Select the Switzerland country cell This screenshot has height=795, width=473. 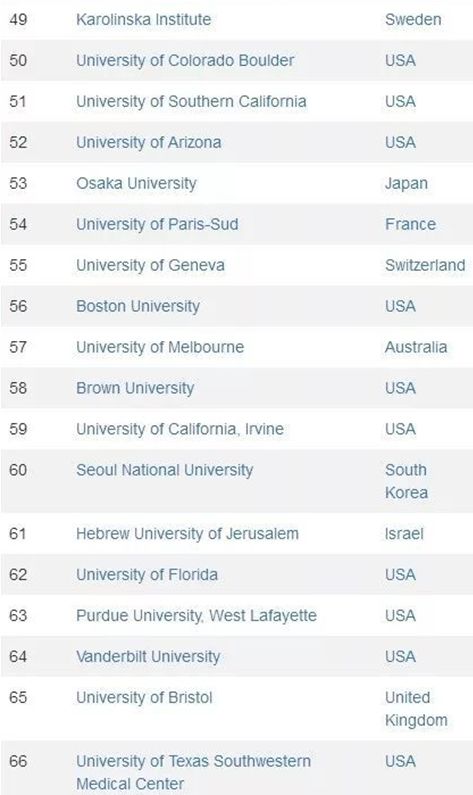click(425, 265)
